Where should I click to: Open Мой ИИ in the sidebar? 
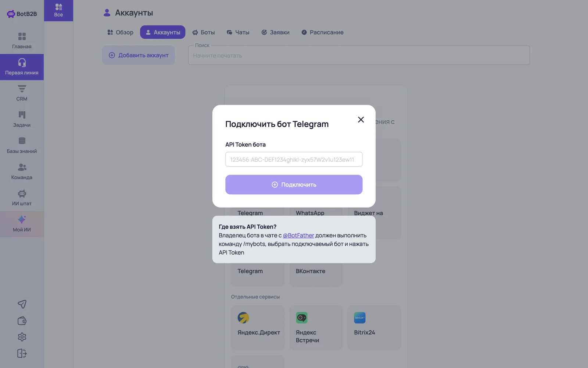(22, 224)
